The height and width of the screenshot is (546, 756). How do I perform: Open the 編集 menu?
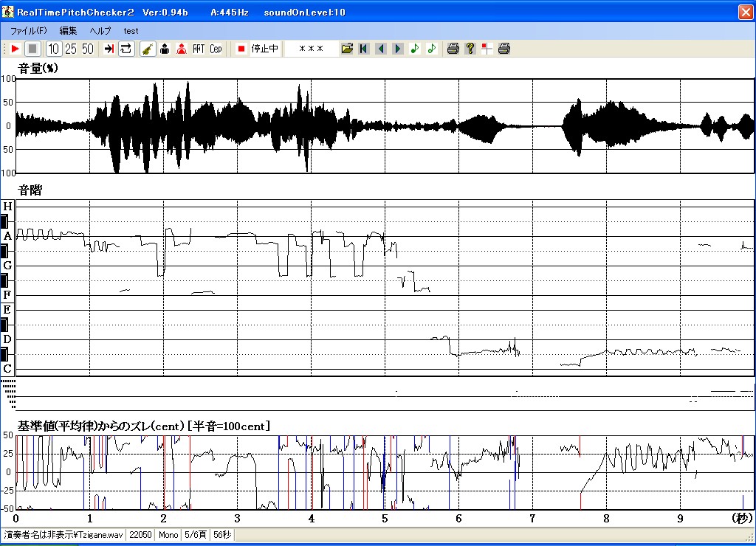68,31
